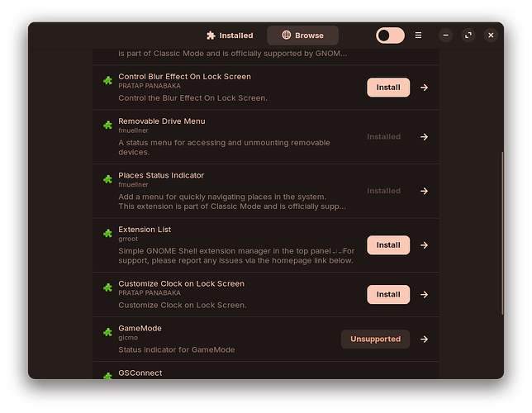Click the author name grroot
The height and width of the screenshot is (413, 532).
(128, 239)
